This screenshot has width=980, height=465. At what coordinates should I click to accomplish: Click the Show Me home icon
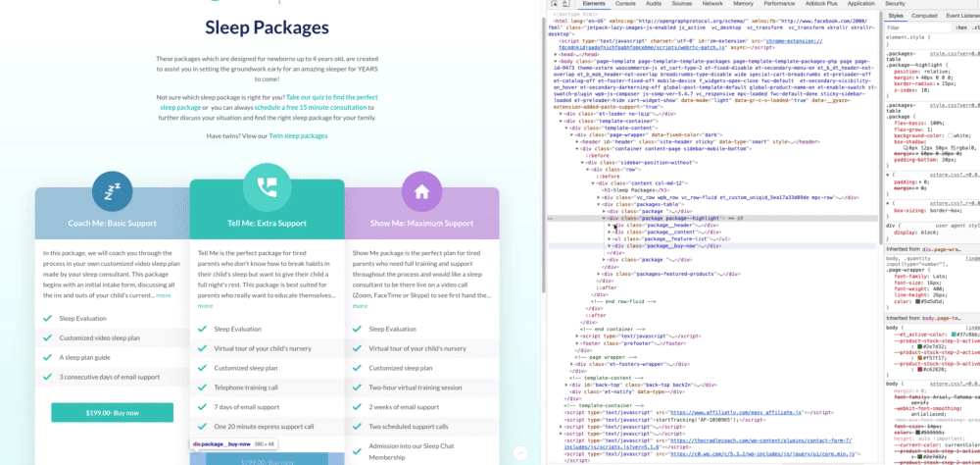421,192
